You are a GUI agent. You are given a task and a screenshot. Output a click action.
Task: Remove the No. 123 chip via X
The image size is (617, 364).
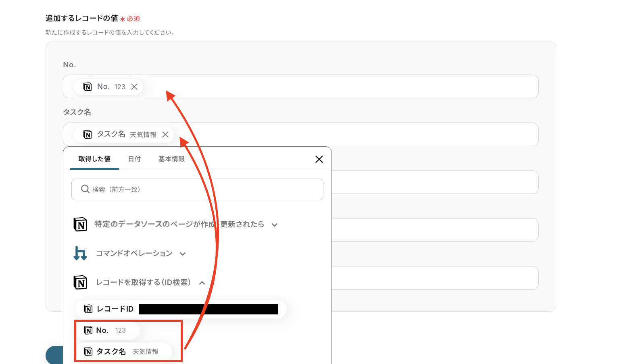(x=134, y=87)
